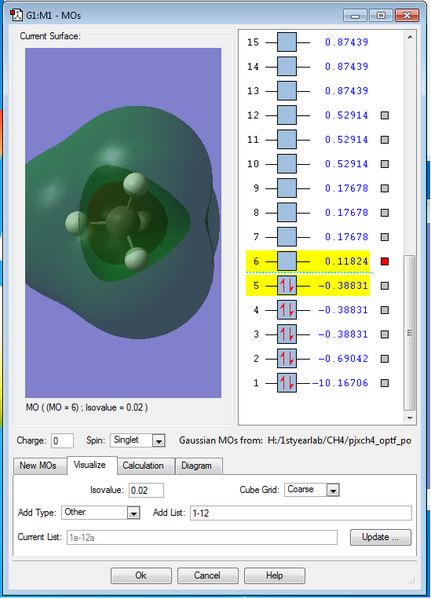Screen dimensions: 431x599
Task: Toggle surface marker for orbital 4
Action: (x=385, y=310)
